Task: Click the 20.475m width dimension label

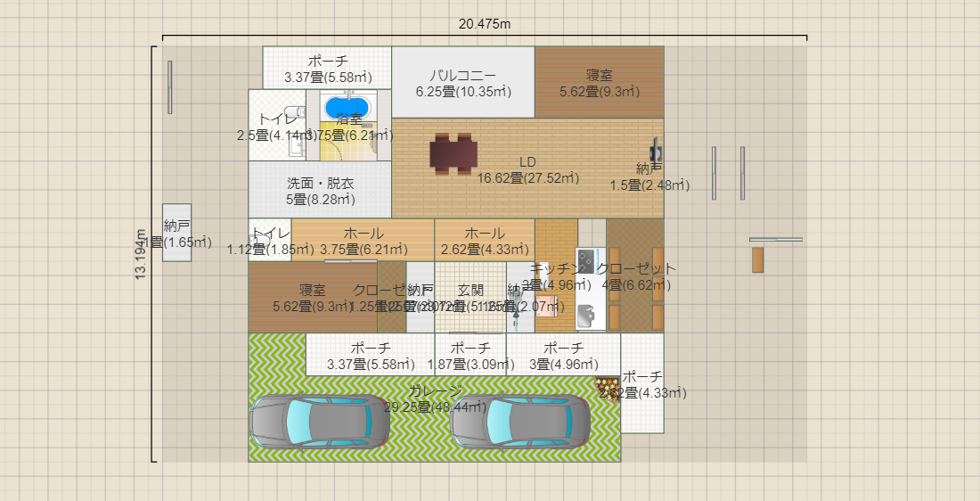Action: click(x=485, y=24)
